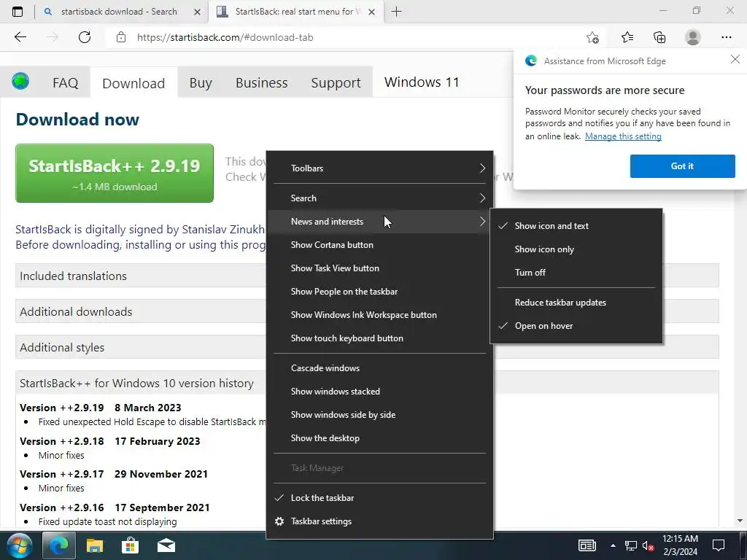Reload the page with the Refresh icon
Image resolution: width=747 pixels, height=560 pixels.
coord(85,37)
